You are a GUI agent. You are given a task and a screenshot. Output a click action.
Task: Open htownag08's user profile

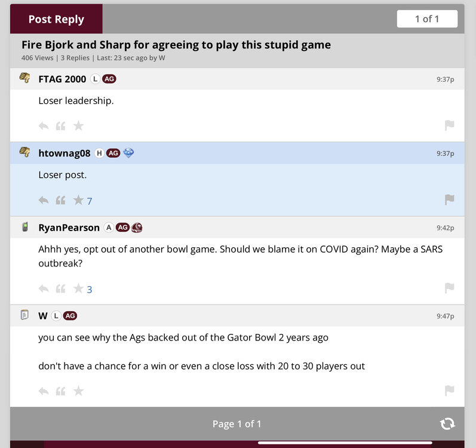(x=64, y=154)
